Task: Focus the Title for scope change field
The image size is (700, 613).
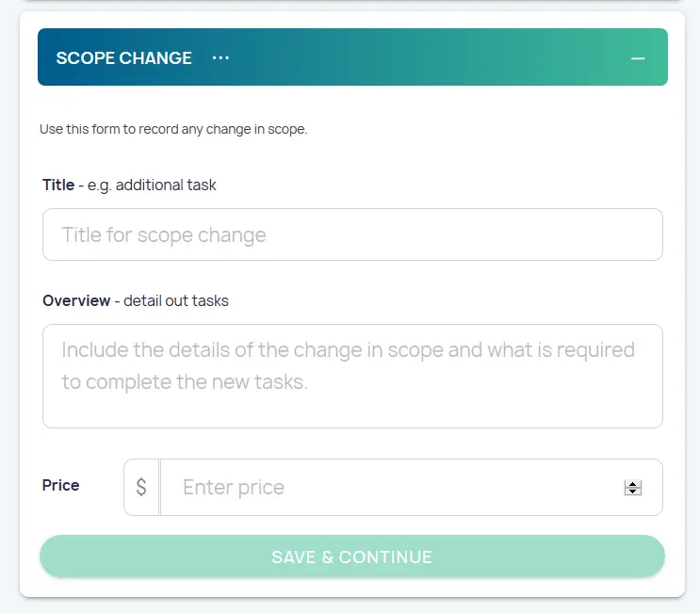Action: tap(352, 234)
